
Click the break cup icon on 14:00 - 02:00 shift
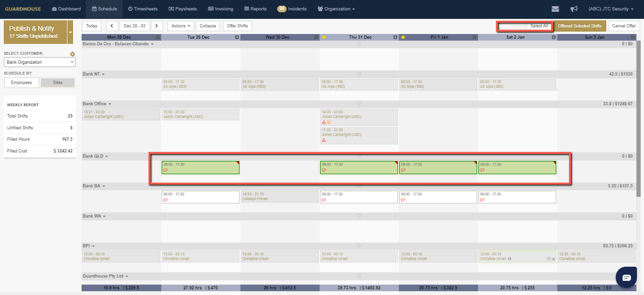point(329,122)
